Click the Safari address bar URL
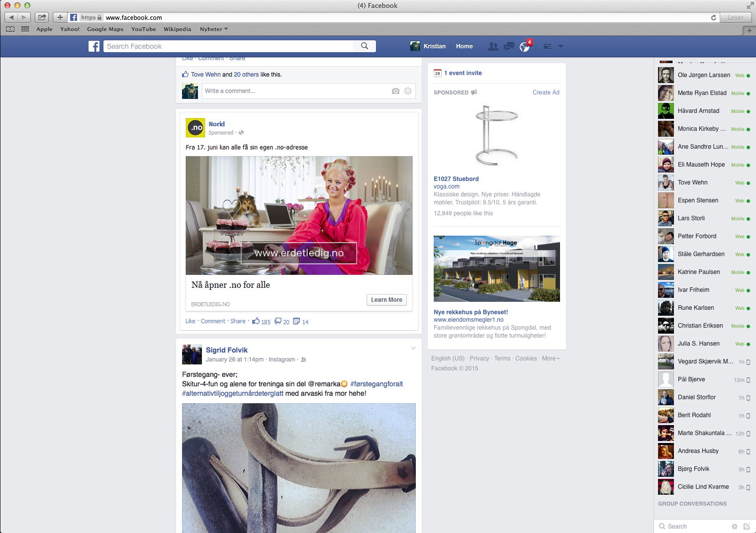This screenshot has width=756, height=533. (x=134, y=17)
